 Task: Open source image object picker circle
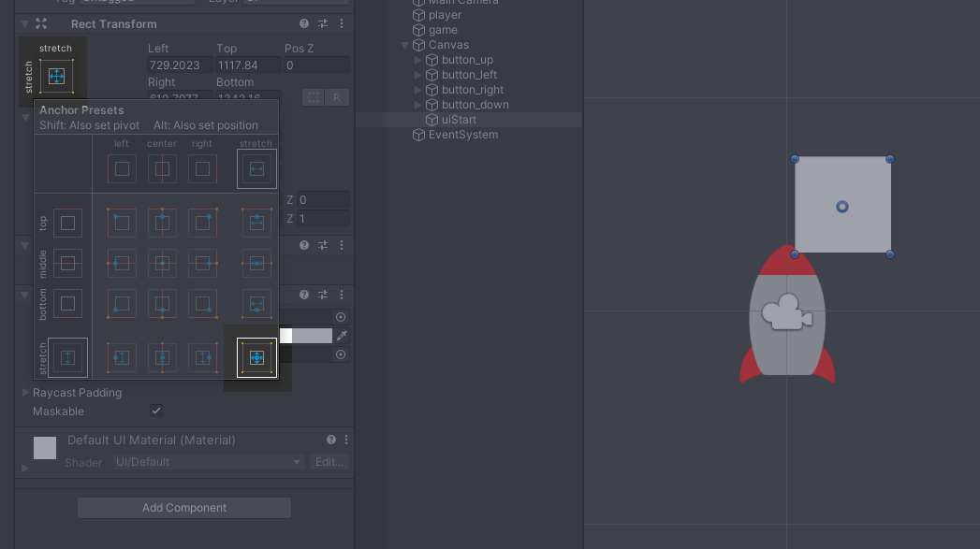(341, 317)
